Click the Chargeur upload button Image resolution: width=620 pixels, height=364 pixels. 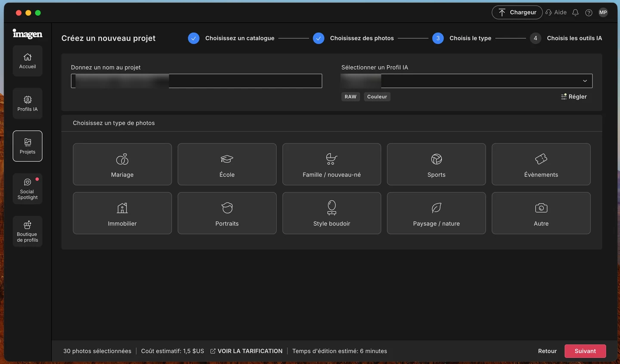(517, 12)
